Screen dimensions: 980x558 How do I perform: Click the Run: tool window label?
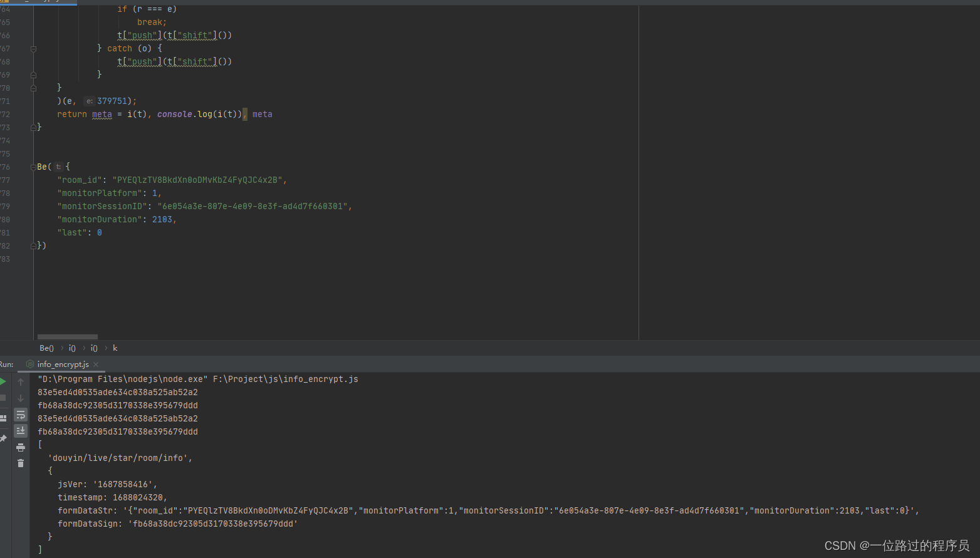click(6, 364)
